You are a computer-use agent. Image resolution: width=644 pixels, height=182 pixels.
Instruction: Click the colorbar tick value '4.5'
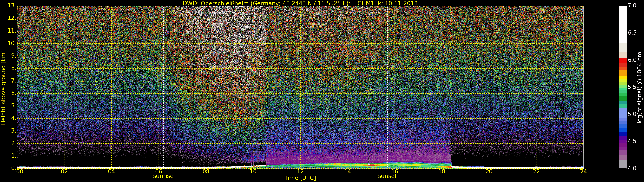coord(632,141)
